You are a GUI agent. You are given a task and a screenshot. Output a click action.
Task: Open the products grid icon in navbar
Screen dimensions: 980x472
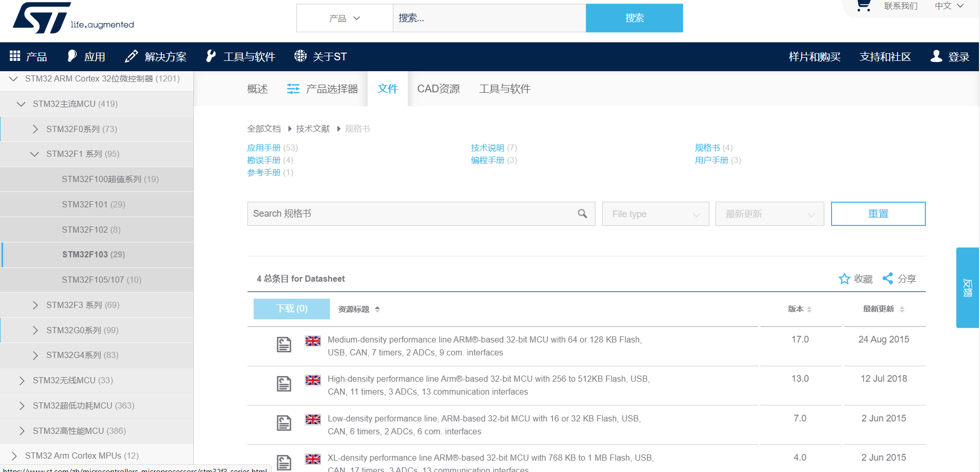pyautogui.click(x=15, y=56)
